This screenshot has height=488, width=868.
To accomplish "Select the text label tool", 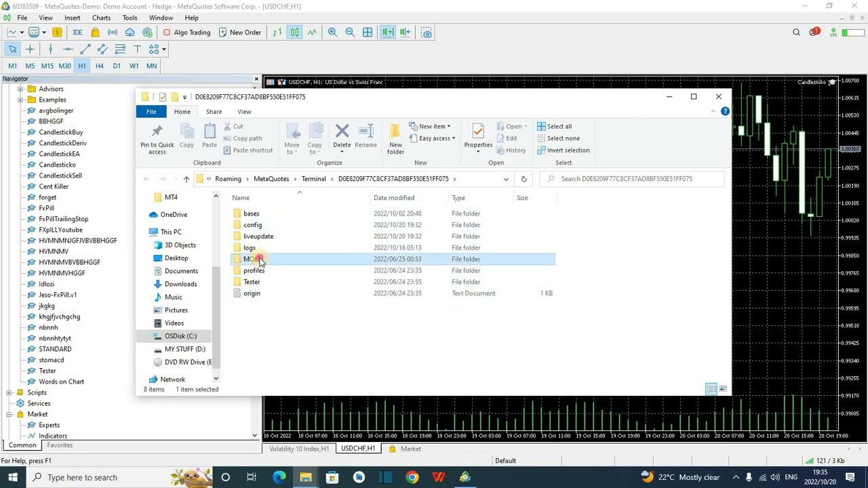I will (137, 49).
